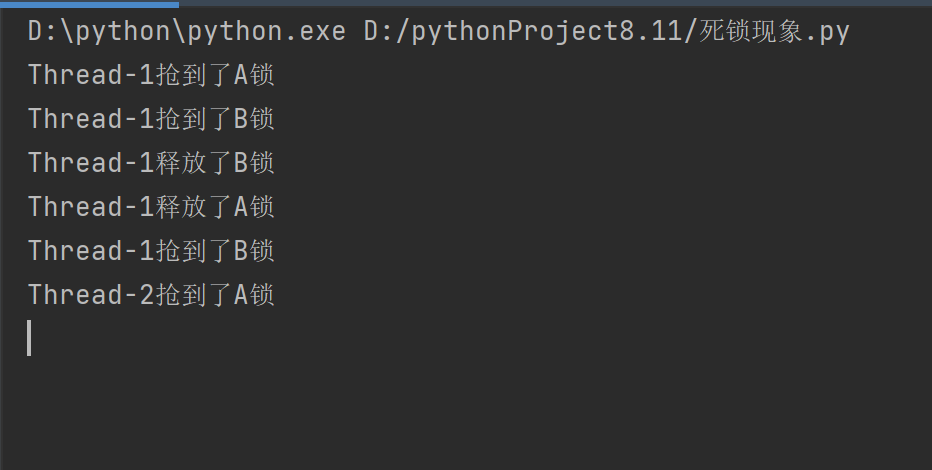Click 释放了 in the B锁 release line
The height and width of the screenshot is (470, 932).
pos(194,163)
